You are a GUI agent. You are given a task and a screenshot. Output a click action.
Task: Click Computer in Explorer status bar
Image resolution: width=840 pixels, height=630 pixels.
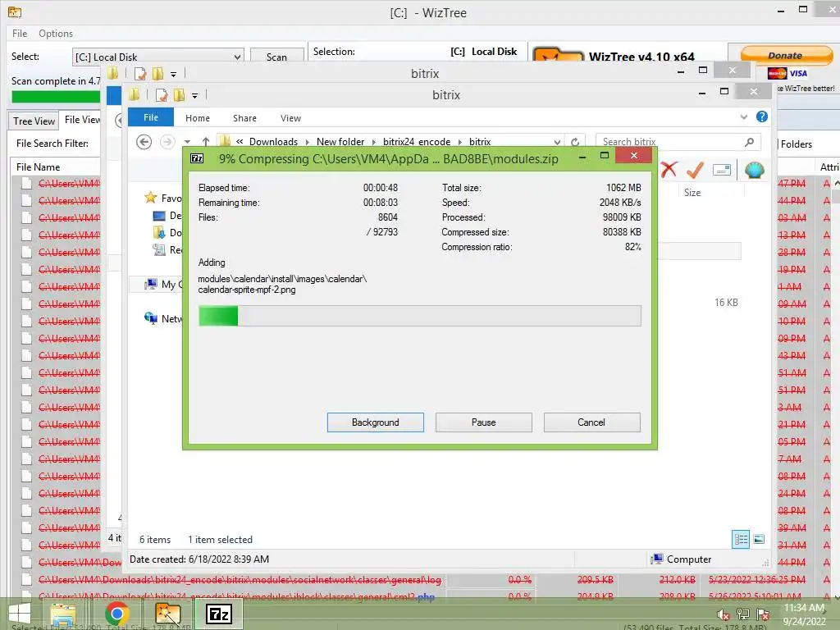pos(681,559)
